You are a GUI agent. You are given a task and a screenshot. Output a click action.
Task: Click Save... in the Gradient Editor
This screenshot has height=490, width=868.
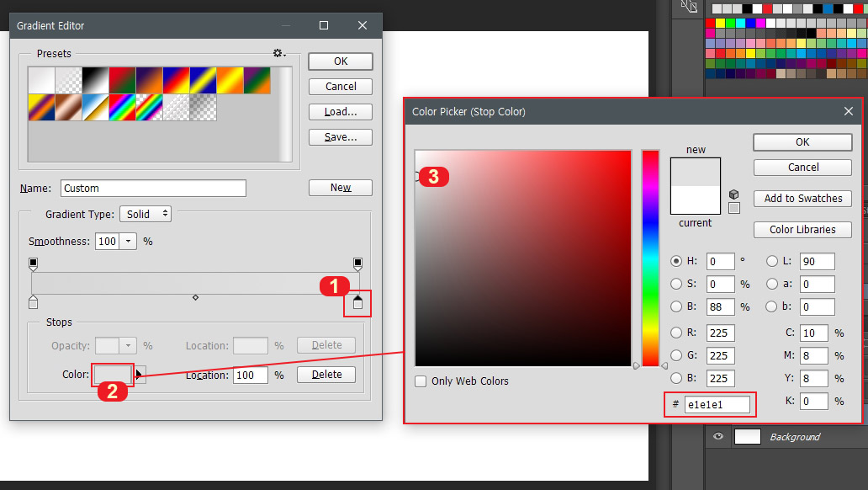pyautogui.click(x=341, y=137)
